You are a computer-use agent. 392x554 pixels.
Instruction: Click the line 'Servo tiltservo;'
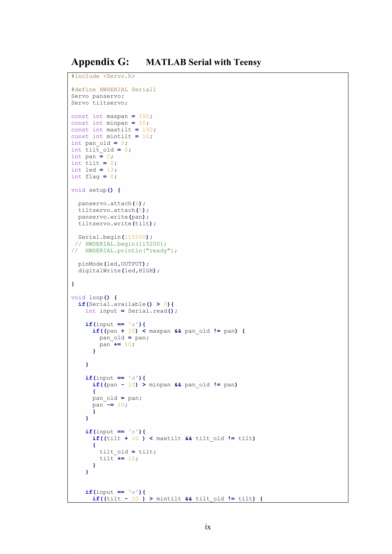click(x=100, y=103)
